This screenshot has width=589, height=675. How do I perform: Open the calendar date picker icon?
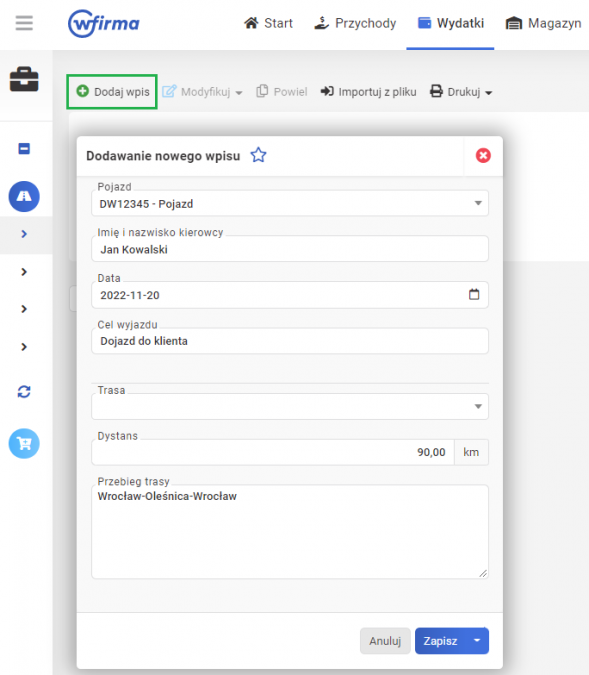(x=474, y=294)
